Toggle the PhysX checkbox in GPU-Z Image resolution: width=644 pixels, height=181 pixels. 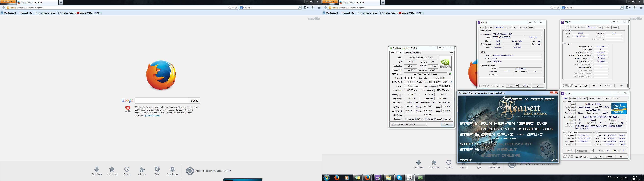coord(426,119)
